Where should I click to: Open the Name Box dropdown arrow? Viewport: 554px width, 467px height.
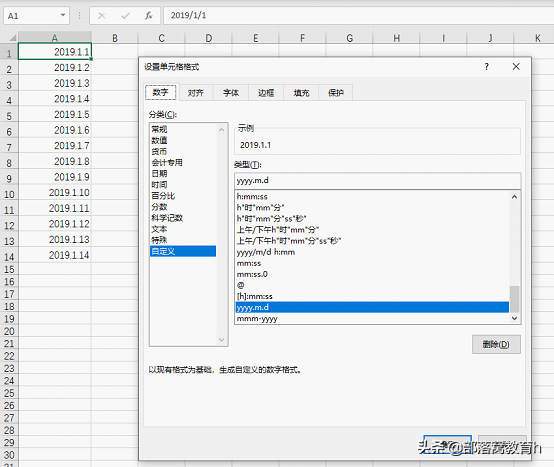click(63, 15)
